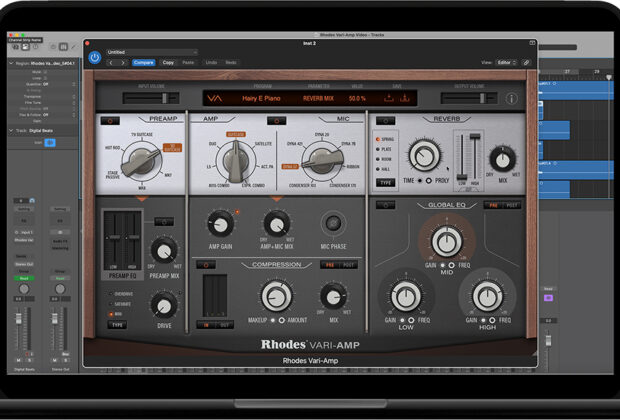The width and height of the screenshot is (620, 420).
Task: Toggle the plugin power bypass button
Action: pyautogui.click(x=95, y=58)
